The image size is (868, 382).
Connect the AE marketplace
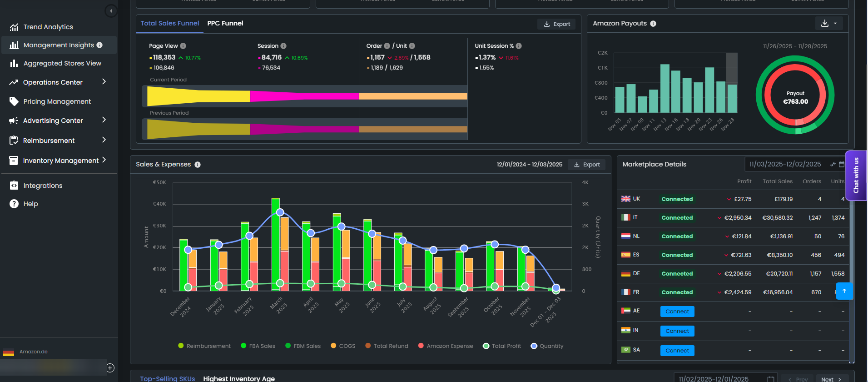pos(677,312)
